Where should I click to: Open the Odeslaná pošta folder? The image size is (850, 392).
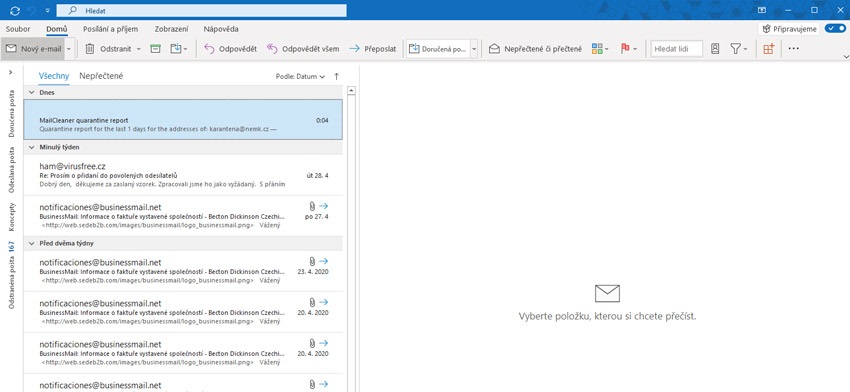[11, 170]
